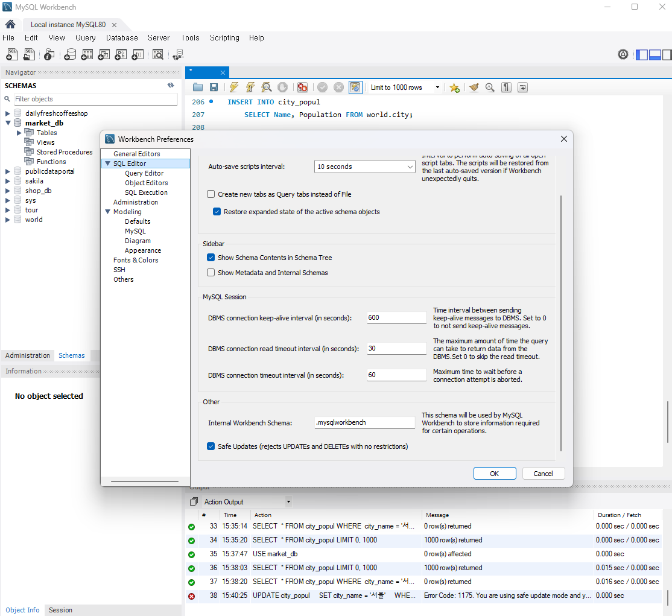Toggle continue on error icon

pyautogui.click(x=302, y=87)
